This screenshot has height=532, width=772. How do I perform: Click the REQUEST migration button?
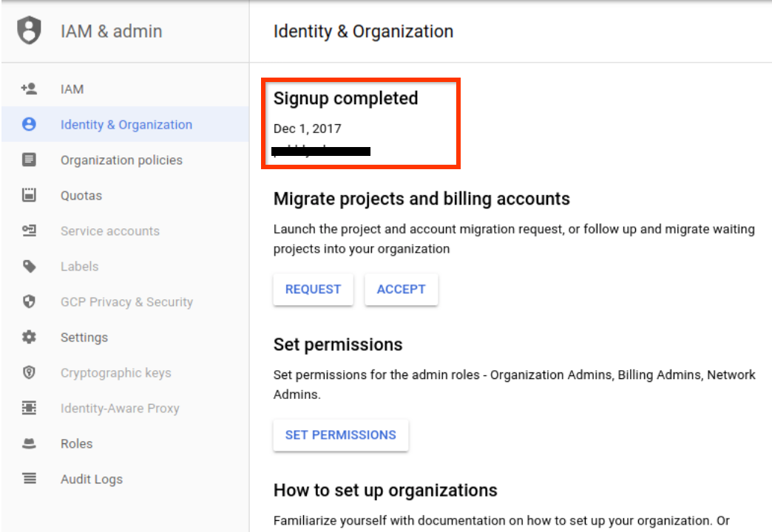click(313, 289)
